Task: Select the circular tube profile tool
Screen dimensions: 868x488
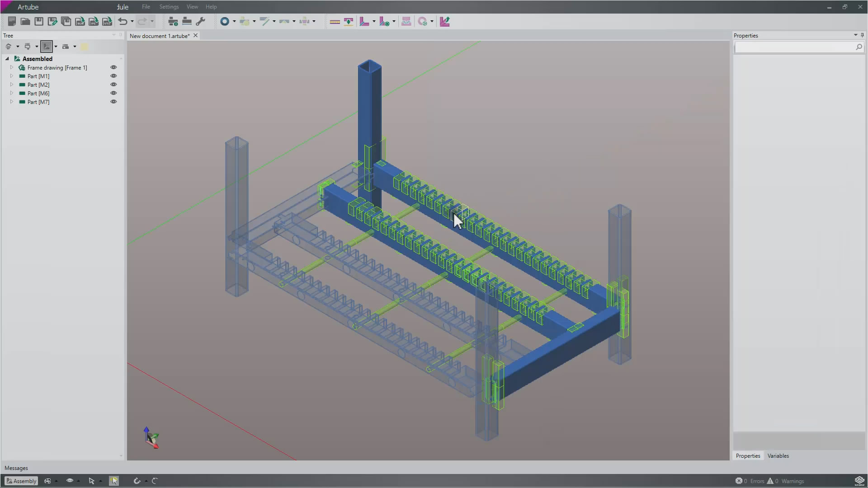Action: pyautogui.click(x=225, y=21)
